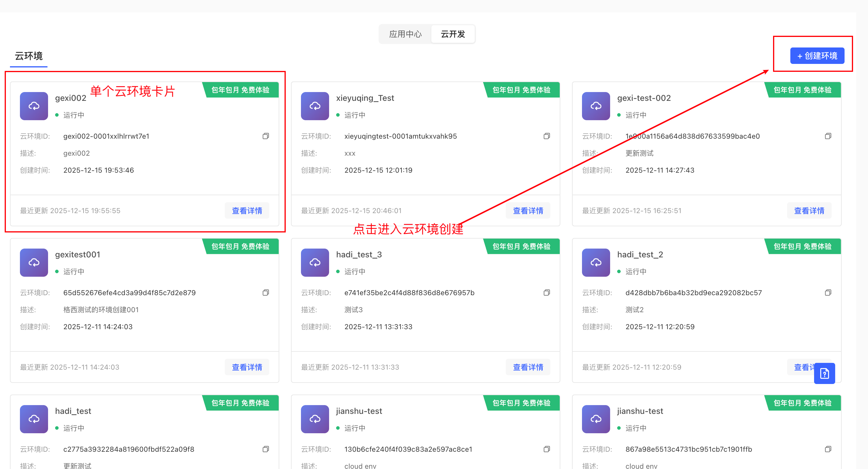View details of xieyuqing_Test environment
The image size is (868, 469).
click(x=528, y=211)
